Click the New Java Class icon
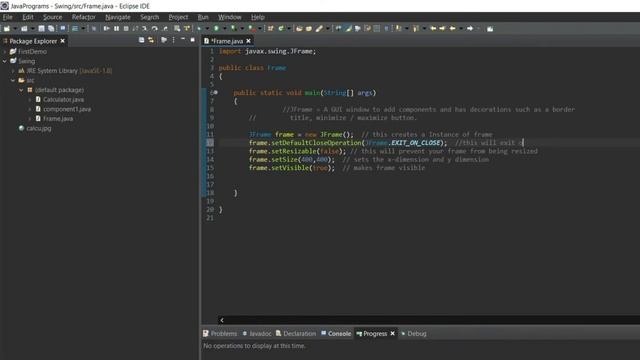Viewport: 640px width, 360px height. (281, 29)
